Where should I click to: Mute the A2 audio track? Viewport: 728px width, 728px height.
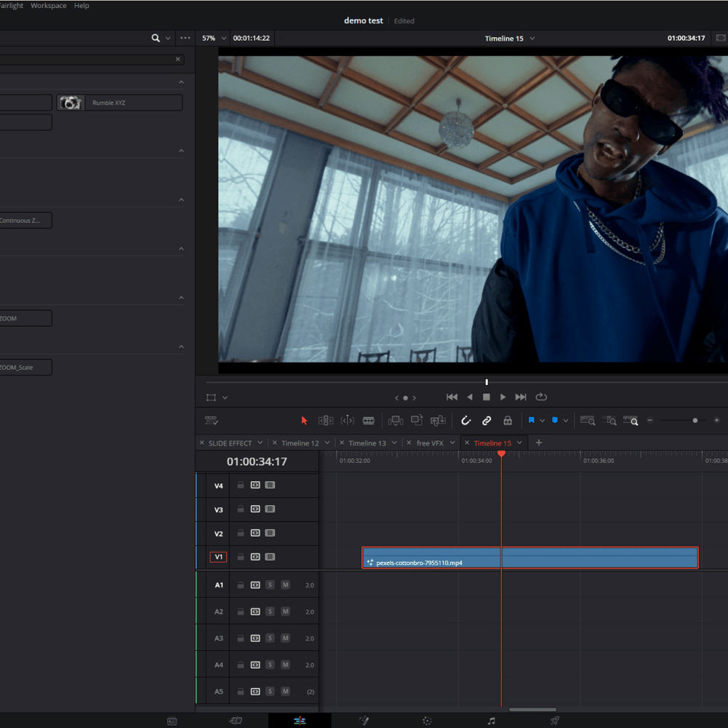coord(285,612)
